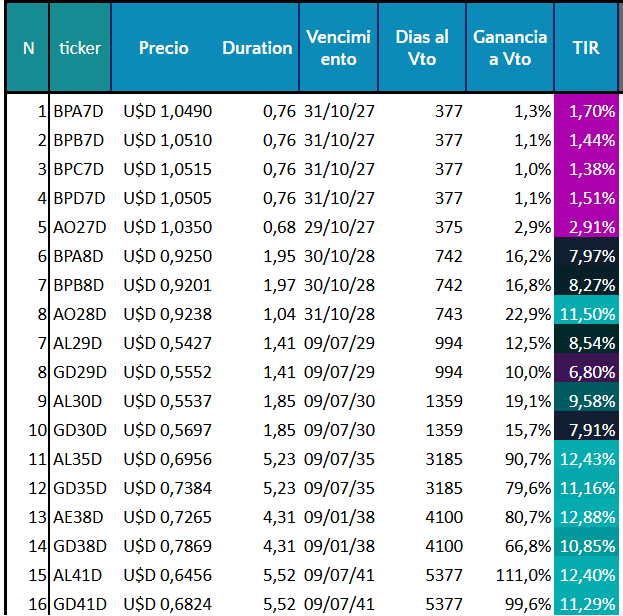Select TIR cell 9,58%
Screen dimensions: 623x616
(586, 397)
